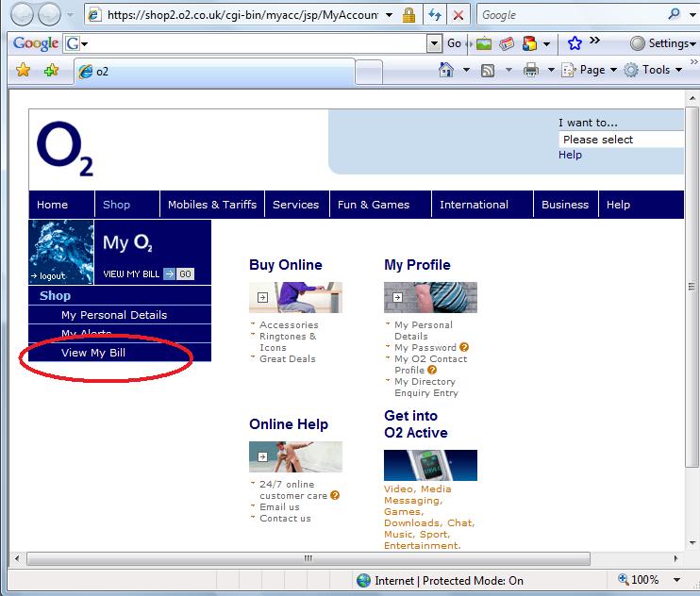
Task: Click the Online Help thumbnail image
Action: 295,456
